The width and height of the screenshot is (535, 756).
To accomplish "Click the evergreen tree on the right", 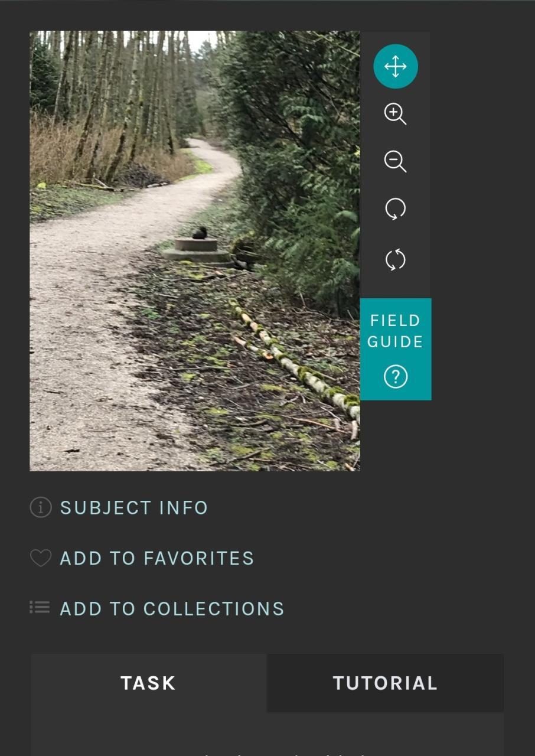I will pyautogui.click(x=295, y=148).
